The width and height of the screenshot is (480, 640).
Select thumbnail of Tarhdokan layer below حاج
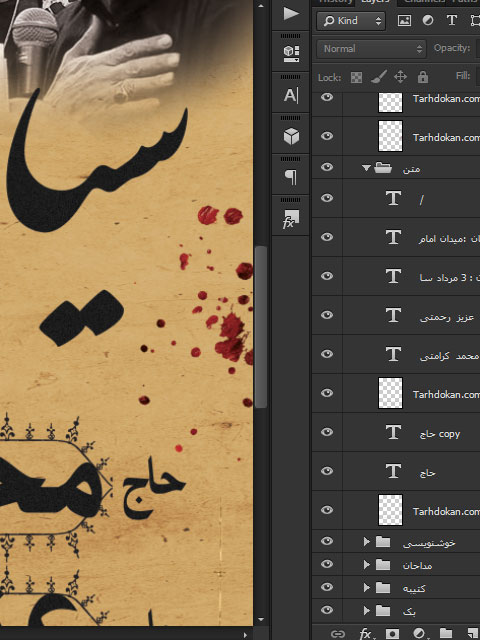(x=390, y=510)
